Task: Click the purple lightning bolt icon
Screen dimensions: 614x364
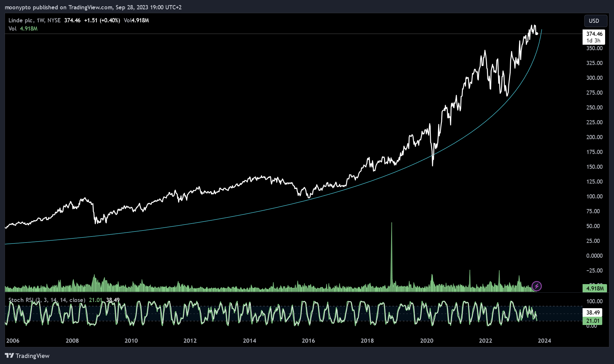Action: point(537,286)
